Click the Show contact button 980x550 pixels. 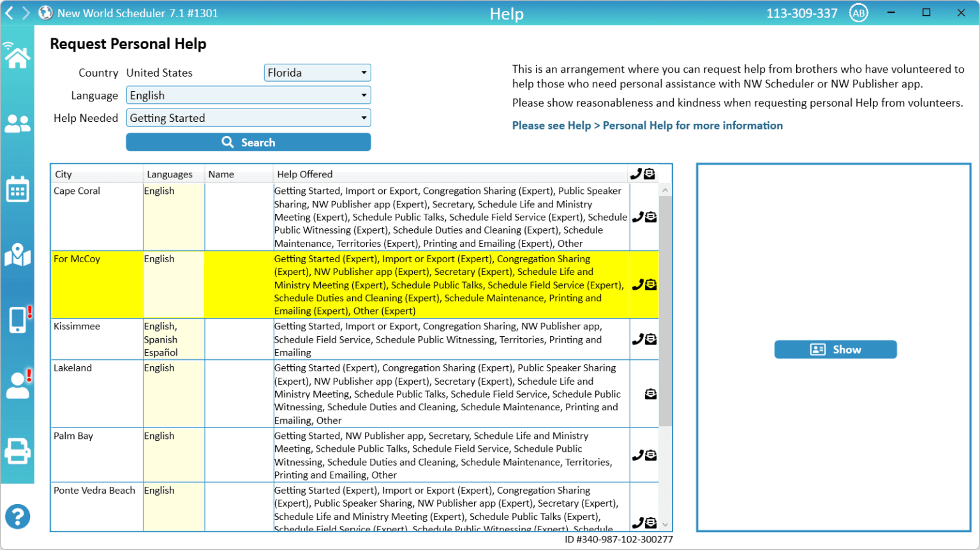point(835,350)
